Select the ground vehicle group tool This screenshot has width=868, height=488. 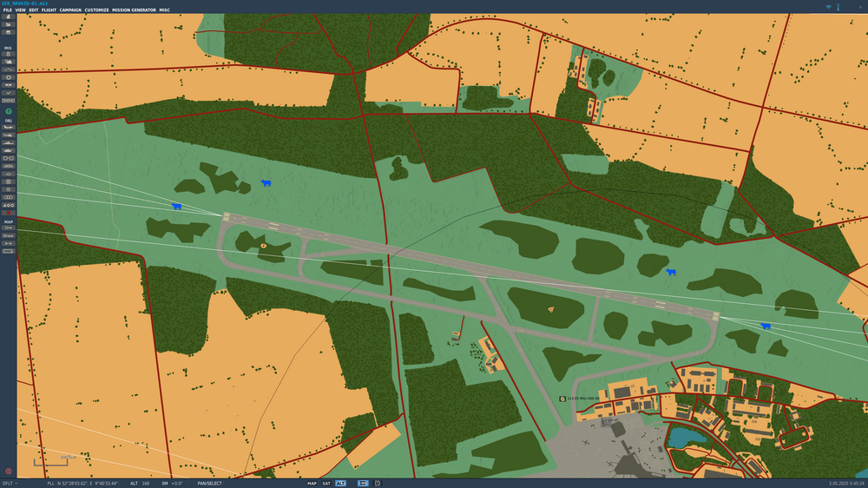pyautogui.click(x=9, y=150)
